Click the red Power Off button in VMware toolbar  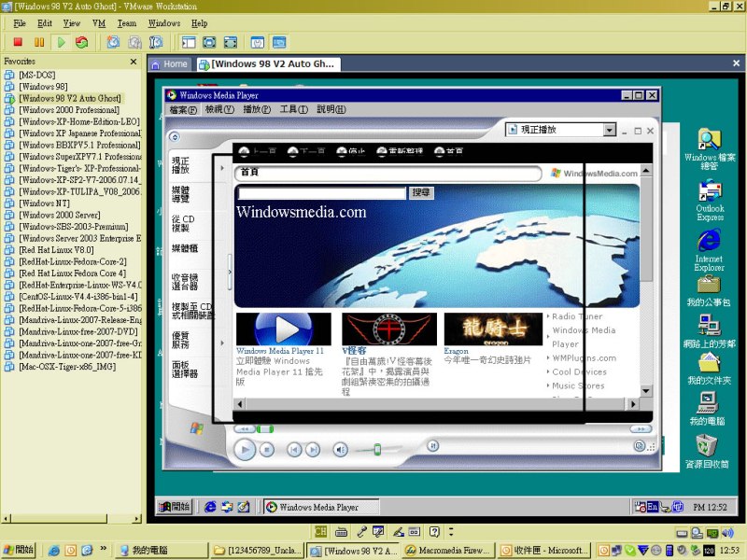18,42
